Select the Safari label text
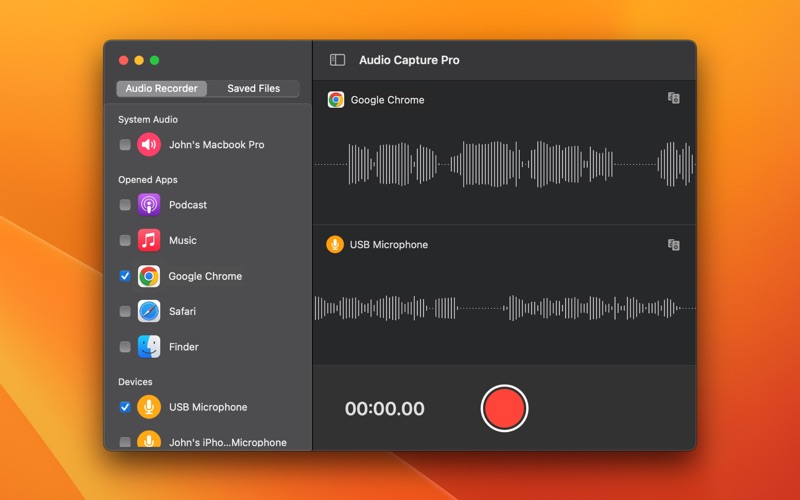Viewport: 800px width, 500px height. 182,311
